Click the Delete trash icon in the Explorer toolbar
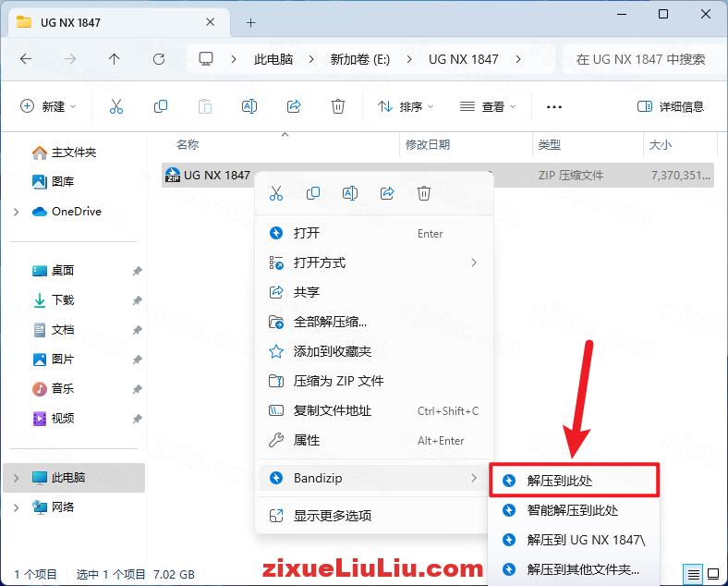The height and width of the screenshot is (586, 728). click(338, 107)
